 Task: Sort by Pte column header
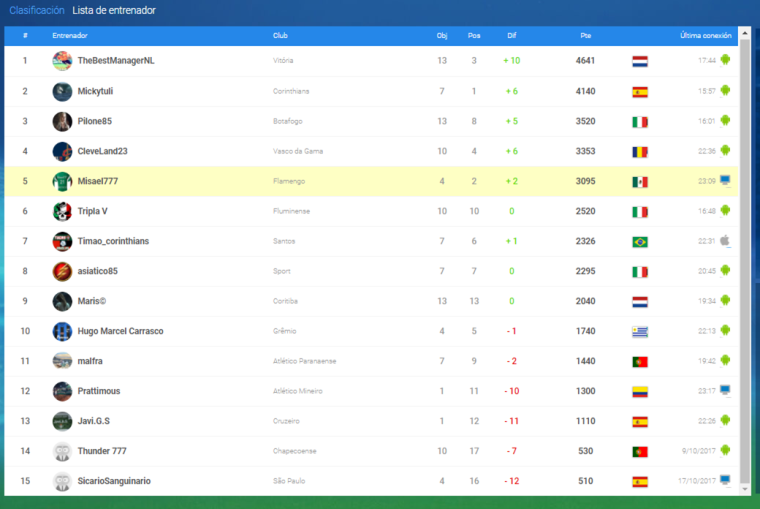pyautogui.click(x=586, y=35)
